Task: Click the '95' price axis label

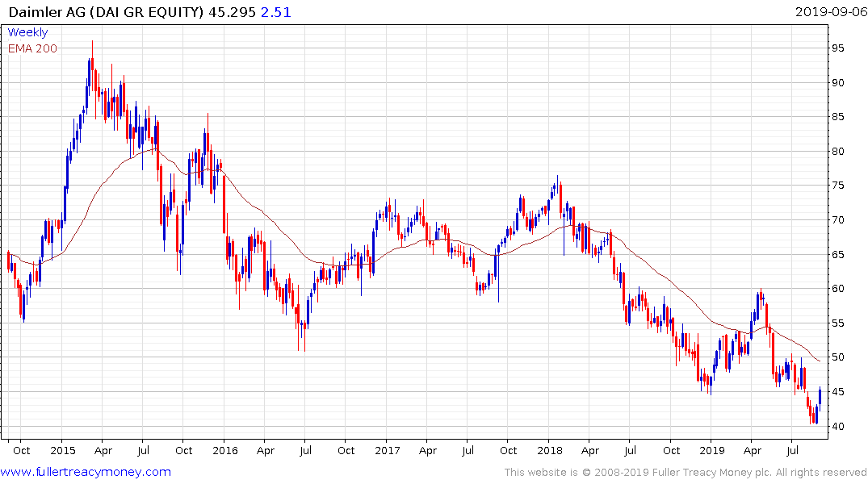Action: click(x=837, y=48)
